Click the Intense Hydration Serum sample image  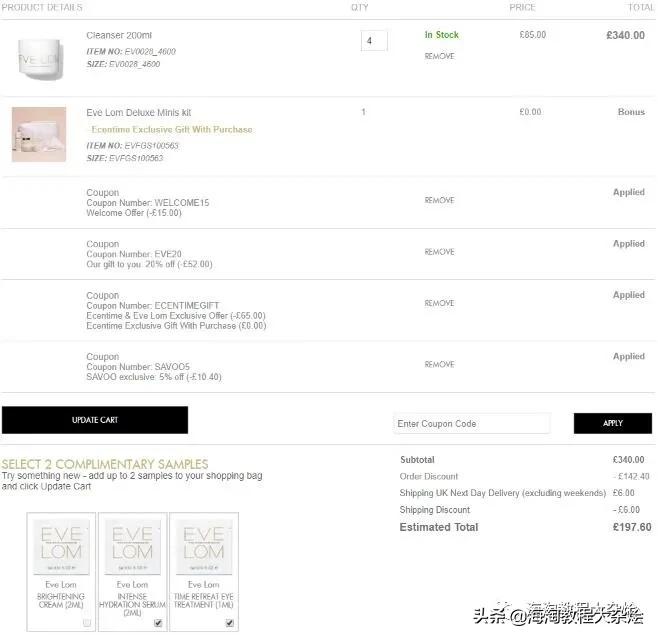(133, 547)
